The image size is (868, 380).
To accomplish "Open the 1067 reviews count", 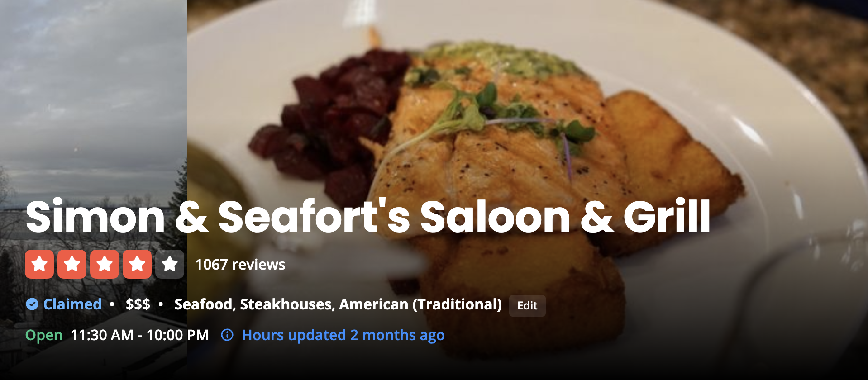I will pos(240,265).
